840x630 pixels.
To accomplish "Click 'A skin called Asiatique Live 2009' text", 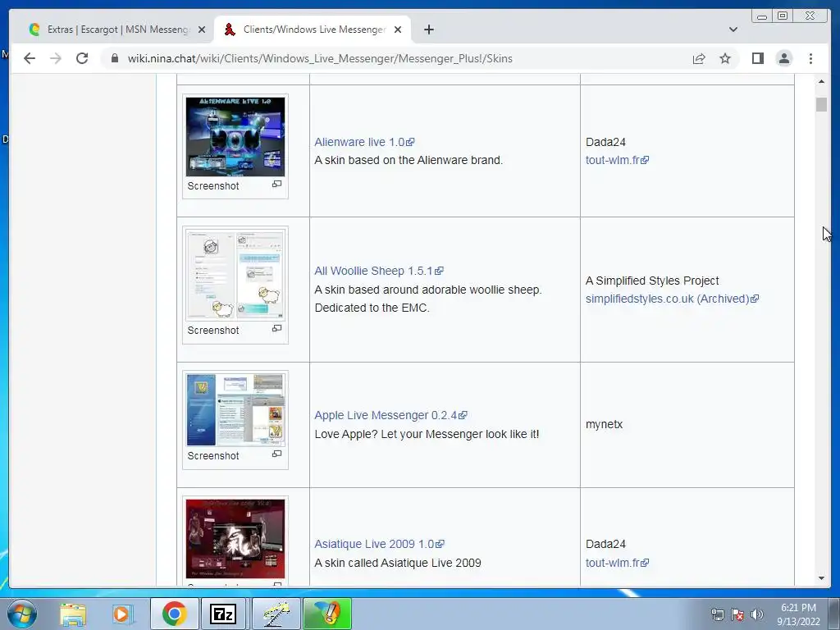I will point(398,563).
